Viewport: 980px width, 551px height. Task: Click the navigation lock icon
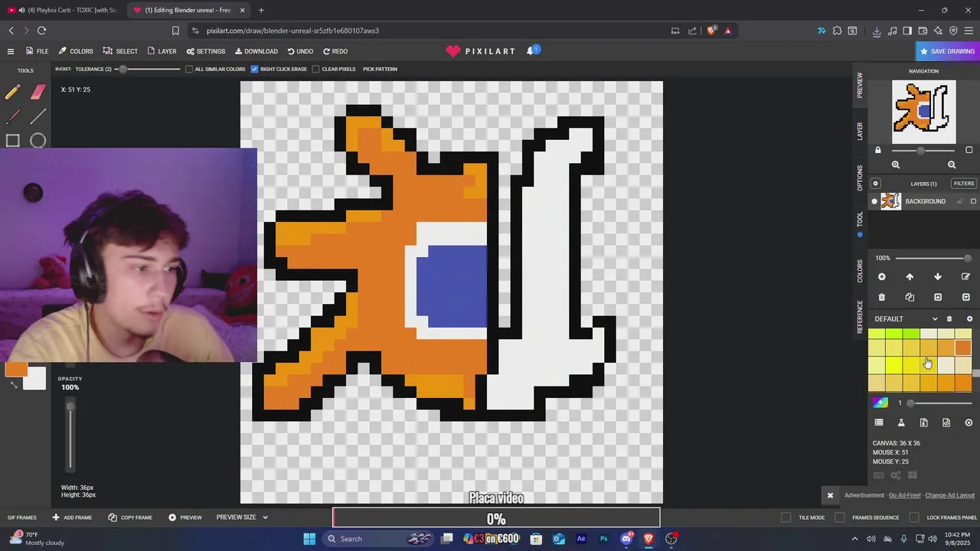(x=878, y=150)
